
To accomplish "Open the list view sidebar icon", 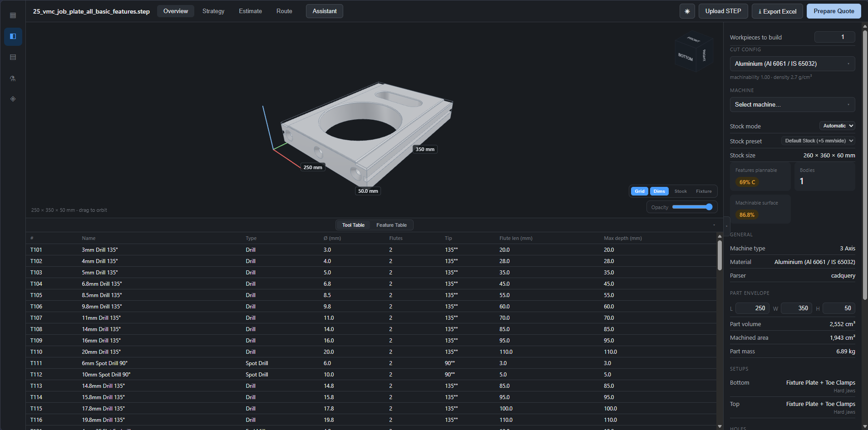I will pos(13,57).
